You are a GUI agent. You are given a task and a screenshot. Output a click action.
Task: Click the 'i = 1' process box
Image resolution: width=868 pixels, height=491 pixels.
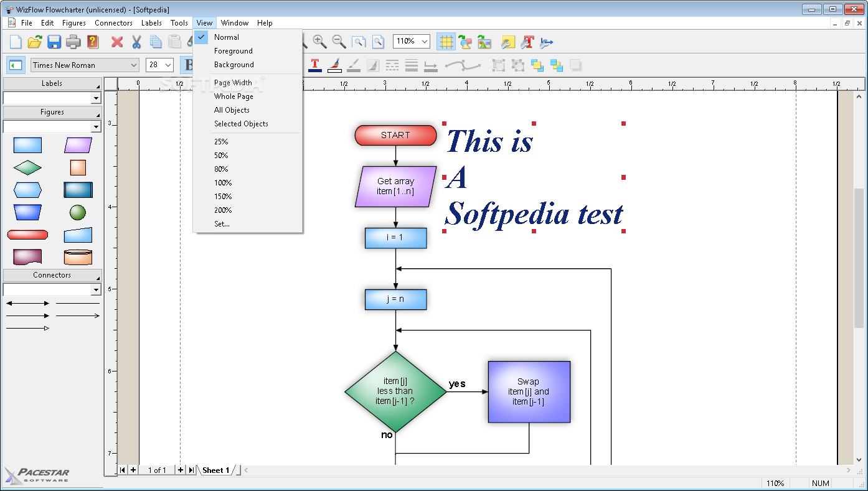[x=395, y=238]
